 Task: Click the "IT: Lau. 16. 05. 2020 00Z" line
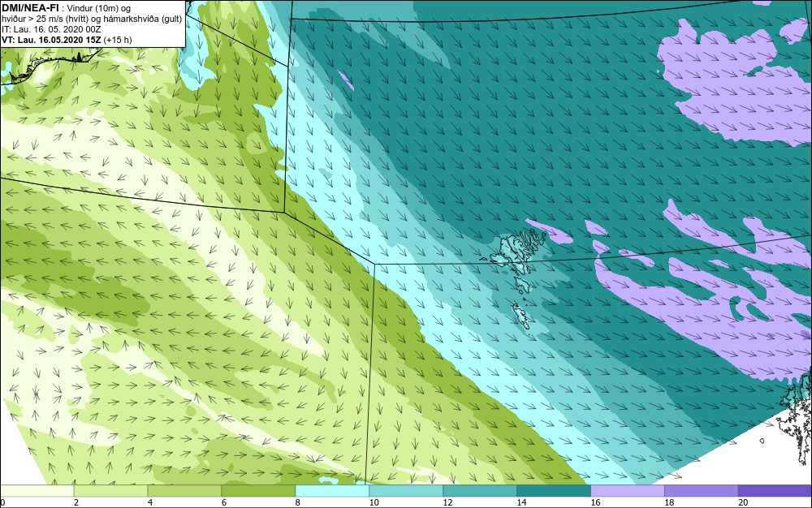(51, 29)
